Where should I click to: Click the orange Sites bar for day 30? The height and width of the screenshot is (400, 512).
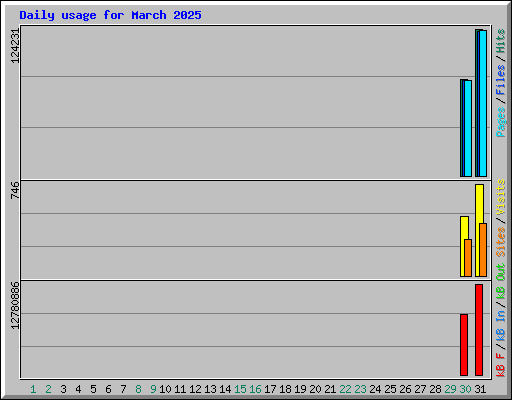tap(468, 258)
